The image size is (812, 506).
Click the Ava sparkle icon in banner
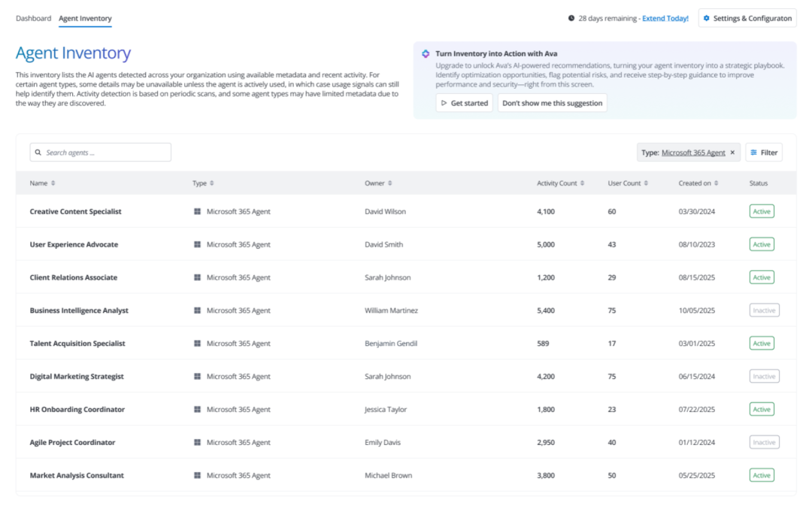[426, 54]
